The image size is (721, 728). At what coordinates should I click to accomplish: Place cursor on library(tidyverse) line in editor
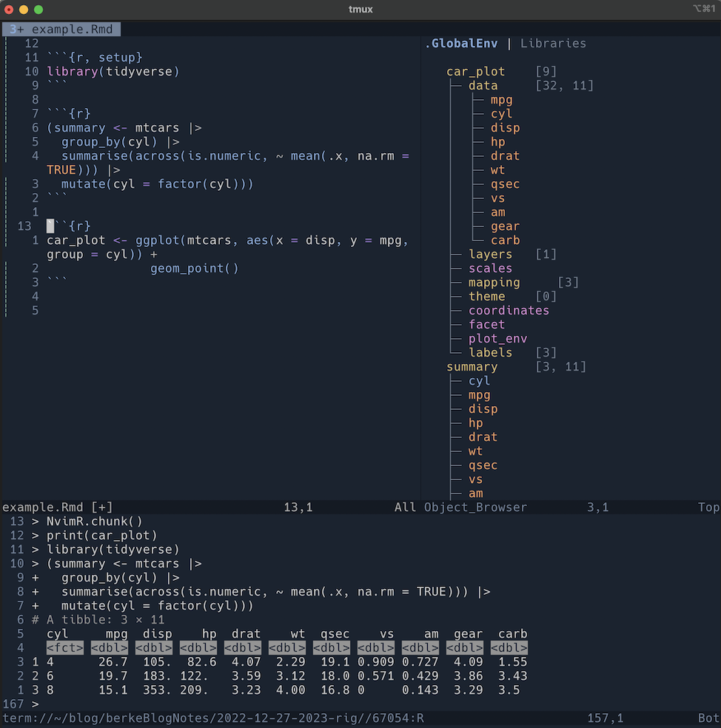[113, 72]
